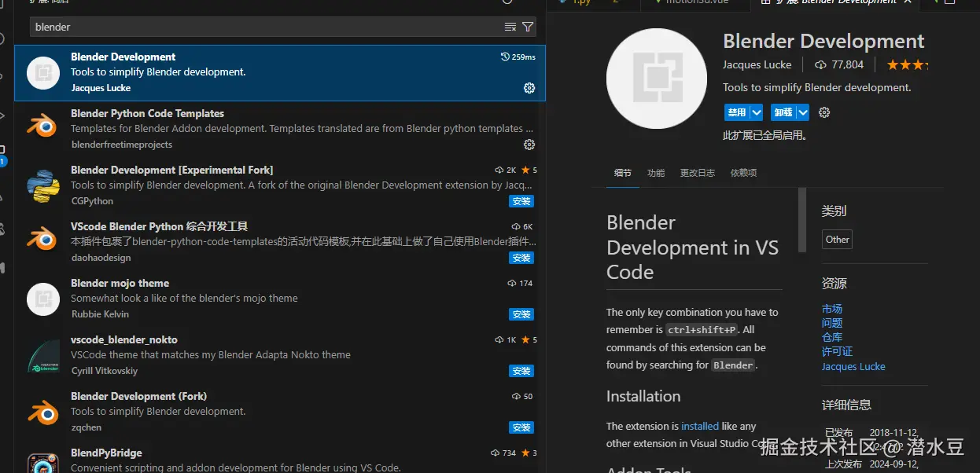Click vscode_blender_nokto extension icon
Screen dimensions: 980x473
(x=43, y=355)
